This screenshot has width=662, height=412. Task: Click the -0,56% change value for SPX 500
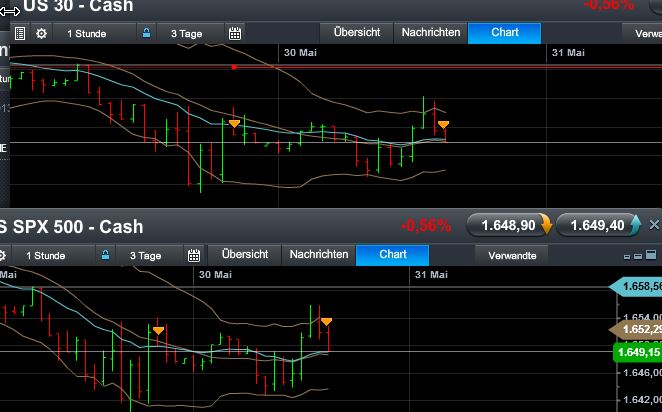pyautogui.click(x=426, y=226)
